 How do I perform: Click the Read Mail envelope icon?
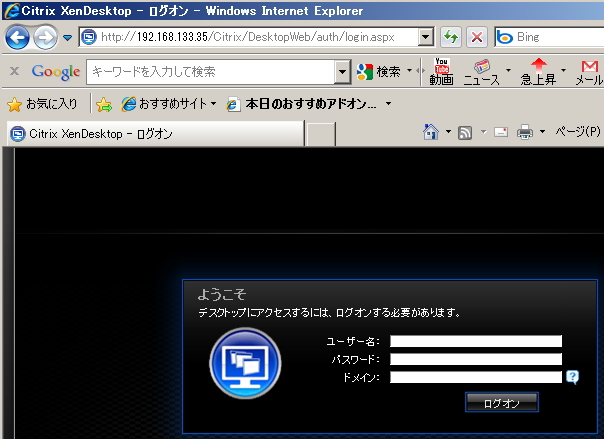pyautogui.click(x=501, y=132)
